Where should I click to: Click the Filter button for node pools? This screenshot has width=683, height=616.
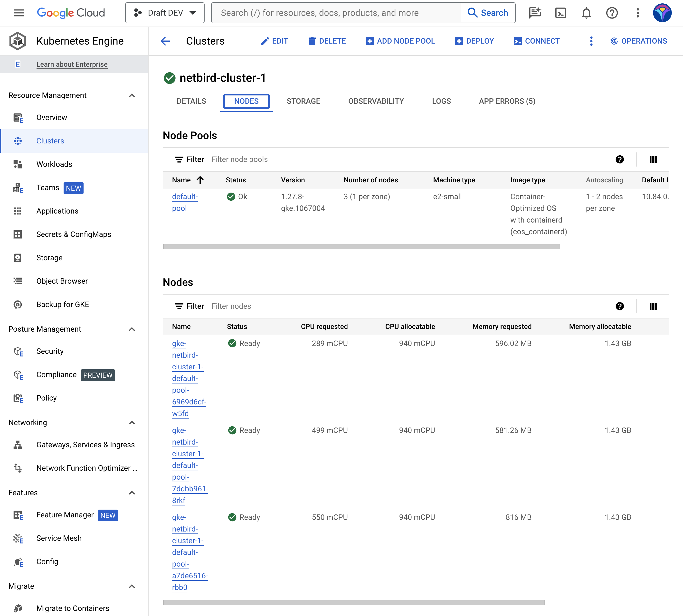189,159
